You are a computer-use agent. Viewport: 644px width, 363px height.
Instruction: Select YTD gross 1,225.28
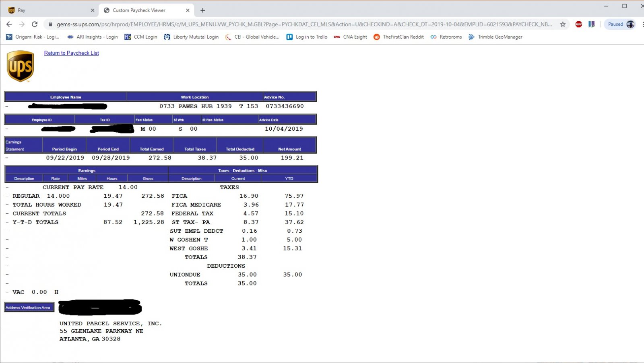tap(149, 222)
